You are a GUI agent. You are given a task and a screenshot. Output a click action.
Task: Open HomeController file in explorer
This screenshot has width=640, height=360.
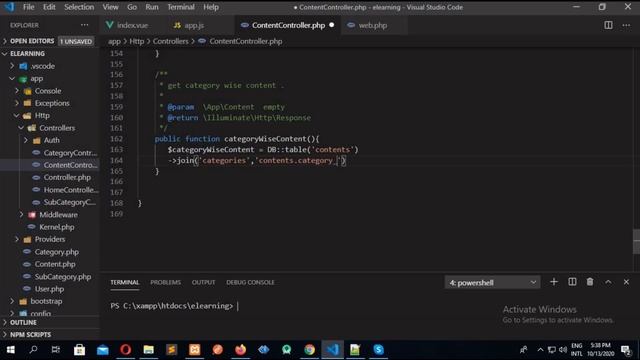click(50, 190)
